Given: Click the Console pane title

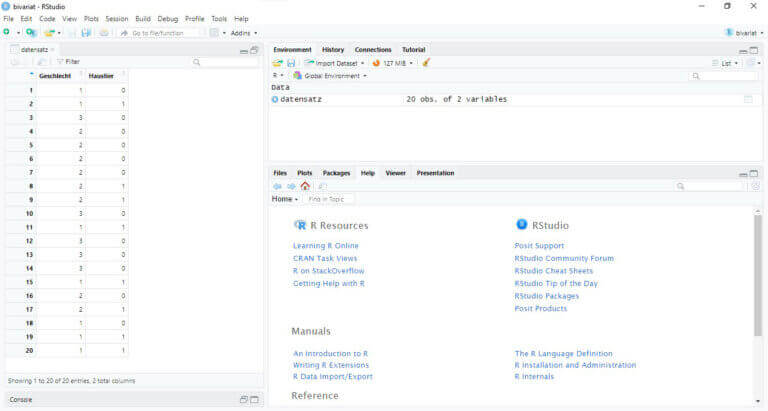Looking at the screenshot, I should (x=21, y=400).
